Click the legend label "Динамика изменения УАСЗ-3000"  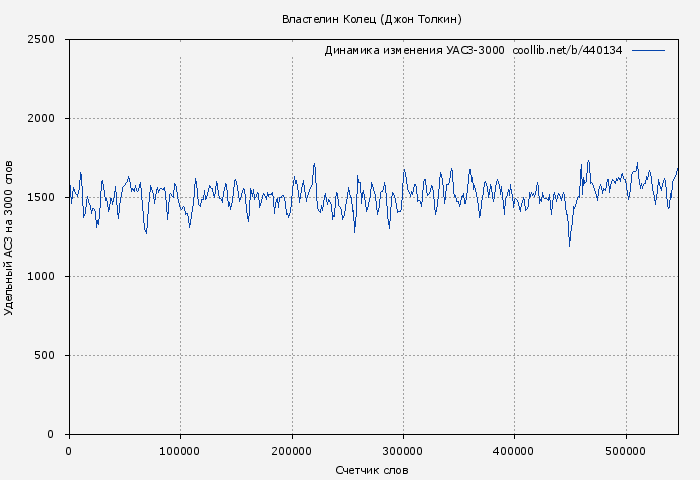click(x=414, y=50)
